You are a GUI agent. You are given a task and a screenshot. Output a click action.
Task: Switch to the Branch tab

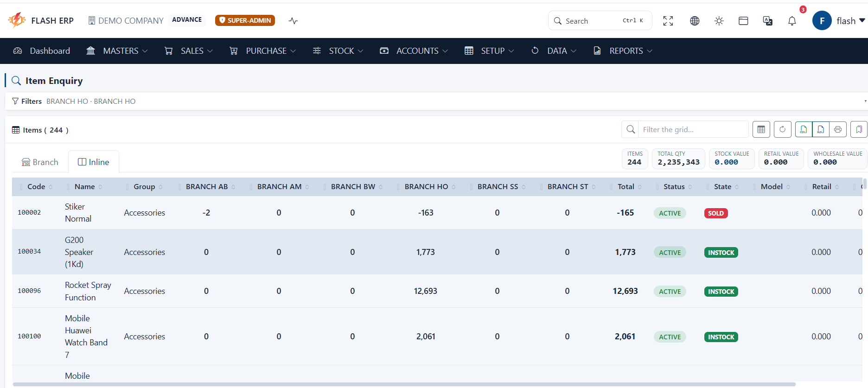click(40, 162)
